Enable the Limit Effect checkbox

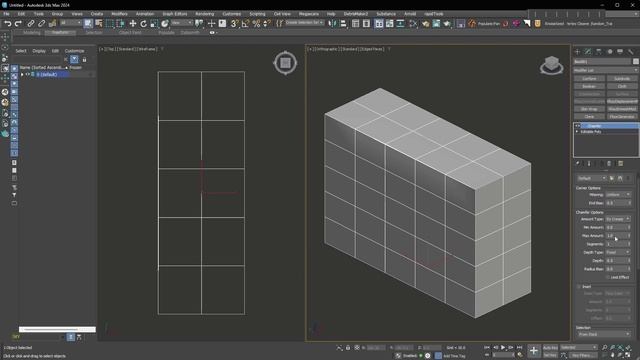608,278
